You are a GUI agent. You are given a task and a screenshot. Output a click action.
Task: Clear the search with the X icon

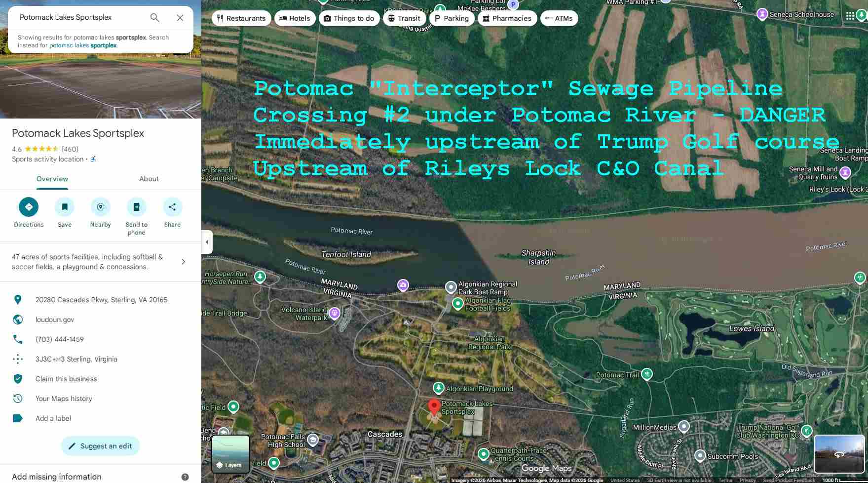click(180, 18)
